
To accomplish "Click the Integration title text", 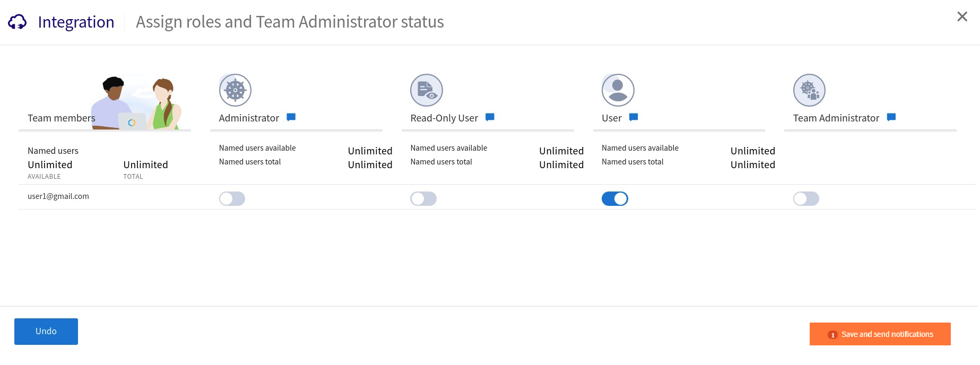I will (76, 22).
